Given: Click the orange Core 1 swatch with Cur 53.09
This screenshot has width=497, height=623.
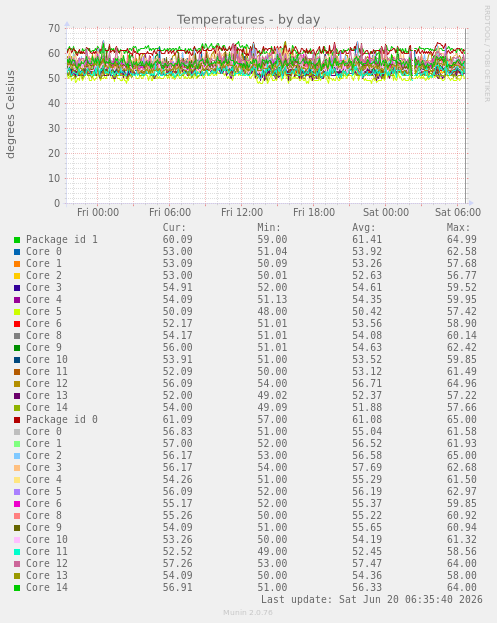Looking at the screenshot, I should click(17, 264).
